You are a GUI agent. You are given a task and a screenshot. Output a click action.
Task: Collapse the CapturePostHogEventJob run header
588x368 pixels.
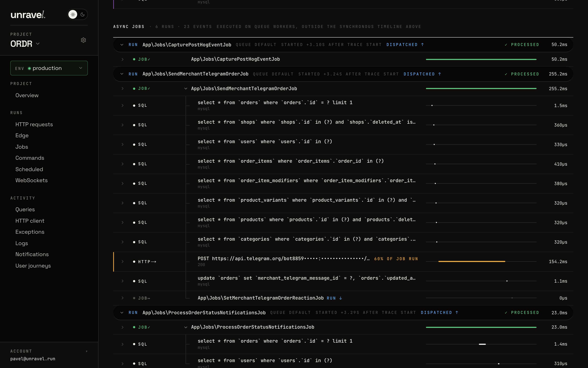[x=122, y=45]
